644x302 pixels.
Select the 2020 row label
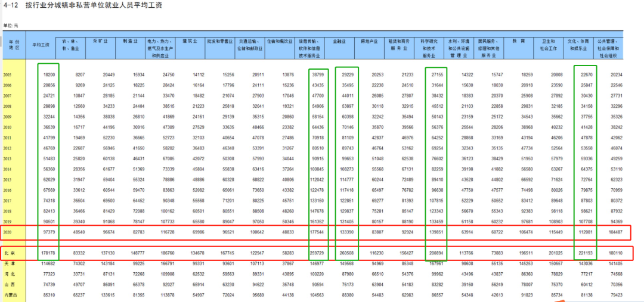tap(8, 232)
